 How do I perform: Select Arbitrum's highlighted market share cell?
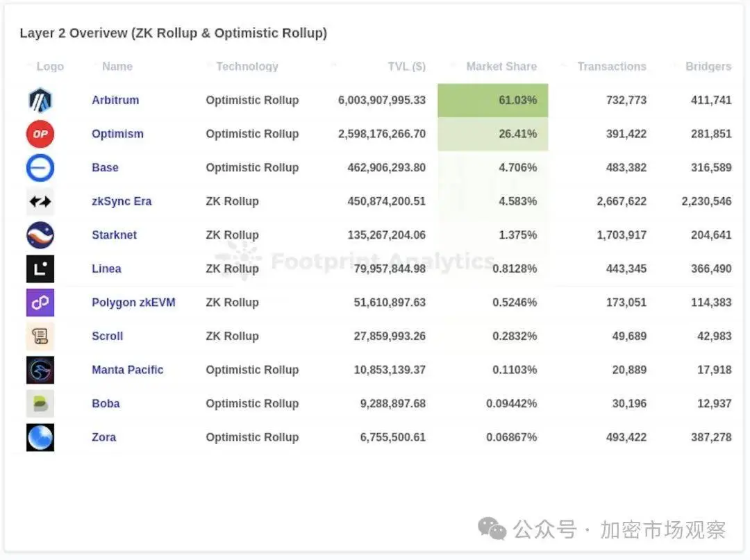pos(492,100)
